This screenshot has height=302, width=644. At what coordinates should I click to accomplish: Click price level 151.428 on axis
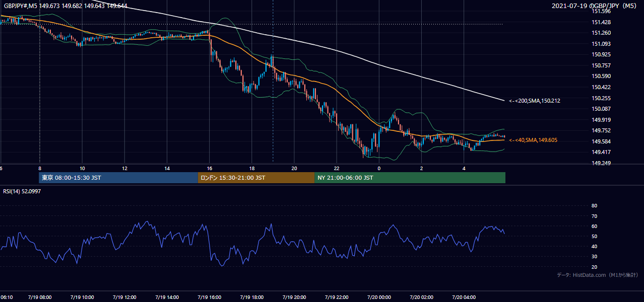601,22
